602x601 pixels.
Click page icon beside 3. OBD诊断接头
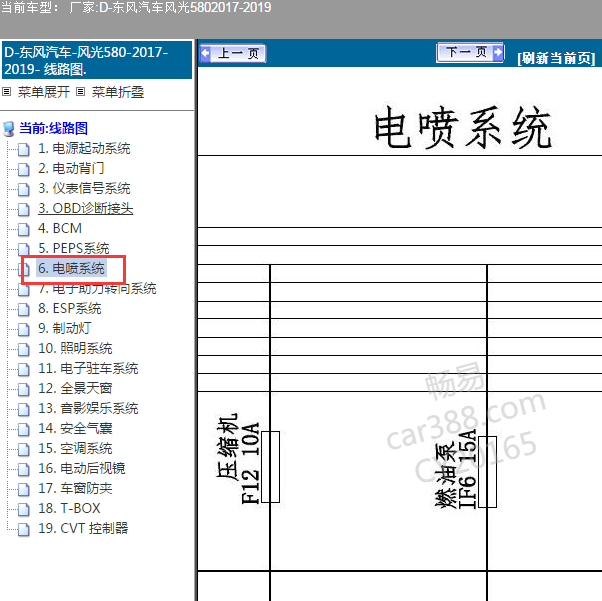point(24,209)
